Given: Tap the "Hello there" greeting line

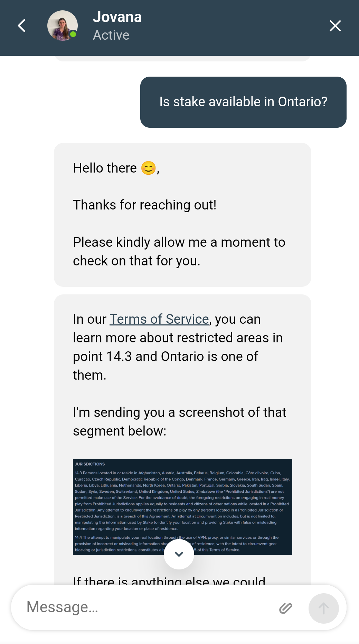Looking at the screenshot, I should click(x=105, y=168).
